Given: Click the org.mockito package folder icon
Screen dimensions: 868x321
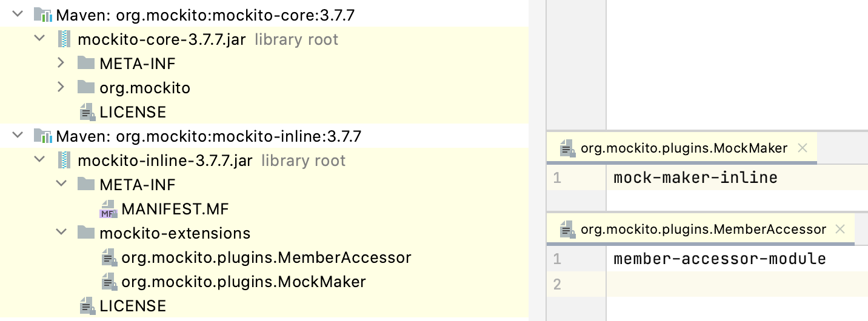Looking at the screenshot, I should click(86, 88).
